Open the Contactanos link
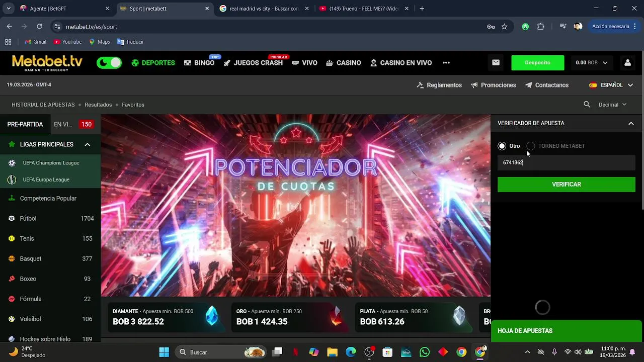The height and width of the screenshot is (362, 644). [x=547, y=85]
